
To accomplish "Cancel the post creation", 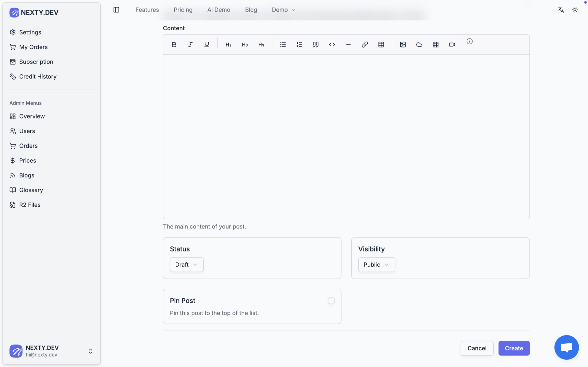I will click(477, 348).
